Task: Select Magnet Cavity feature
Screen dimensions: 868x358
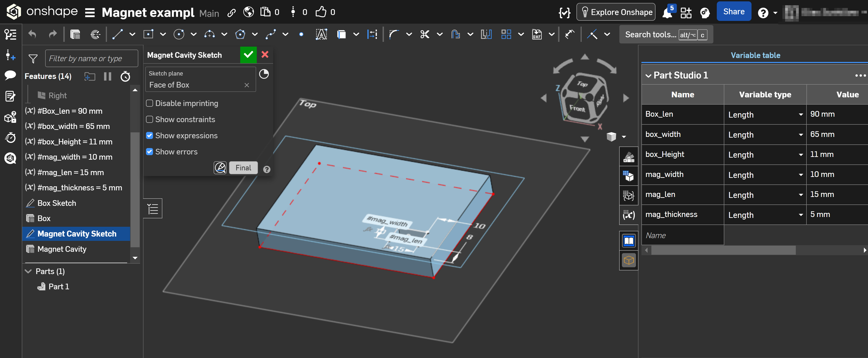Action: [x=62, y=249]
